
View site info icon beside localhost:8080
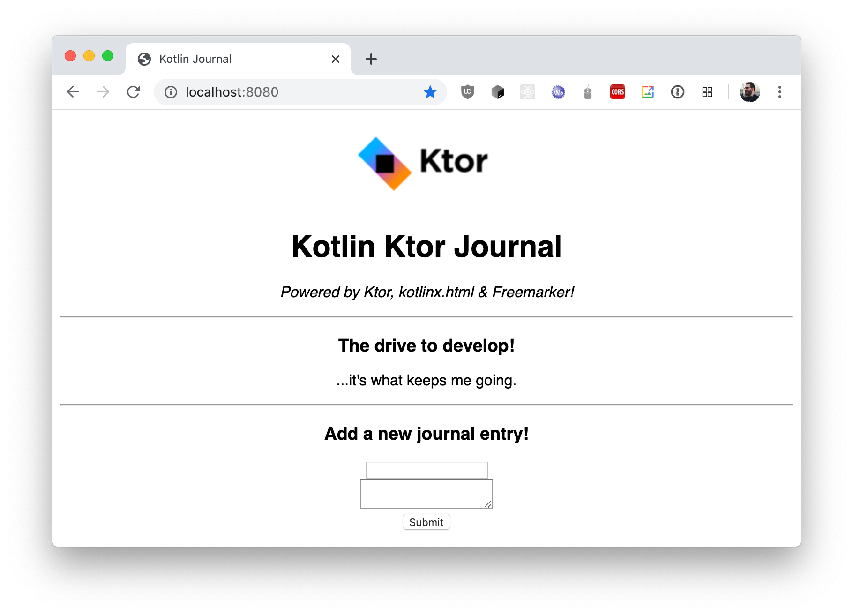(x=171, y=92)
